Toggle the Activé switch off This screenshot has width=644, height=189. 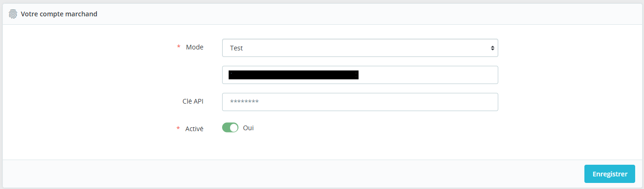click(230, 128)
